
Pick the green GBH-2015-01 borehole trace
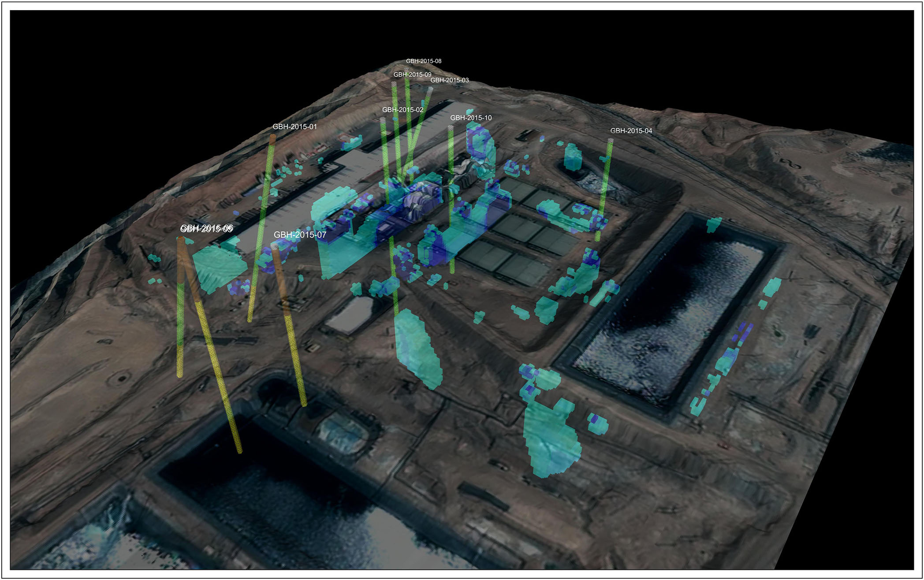261,228
